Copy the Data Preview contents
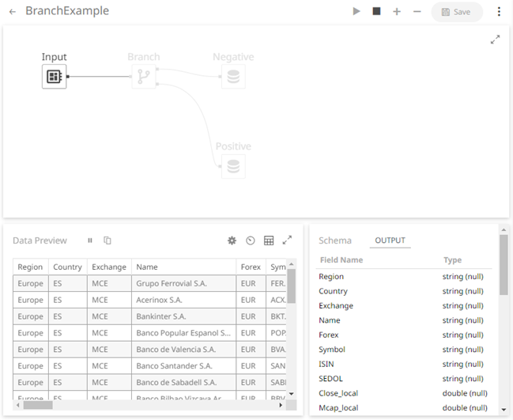 [108, 240]
